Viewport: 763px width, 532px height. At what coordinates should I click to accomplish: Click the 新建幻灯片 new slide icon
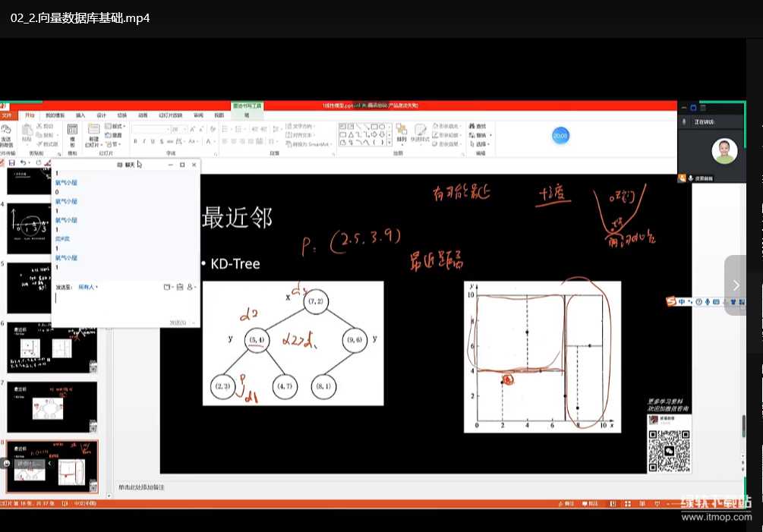[93, 132]
